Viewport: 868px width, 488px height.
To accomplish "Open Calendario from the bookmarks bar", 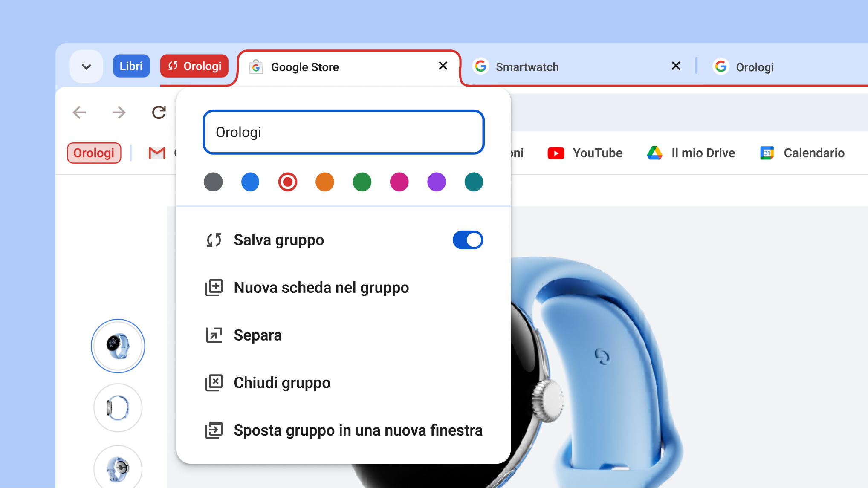I will (x=803, y=153).
